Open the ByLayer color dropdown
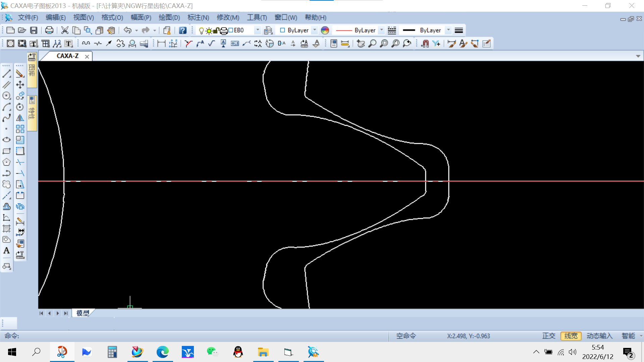Image resolution: width=644 pixels, height=362 pixels. coord(315,30)
